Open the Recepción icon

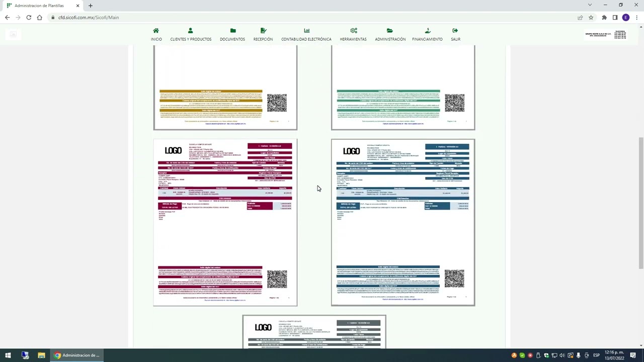(x=263, y=31)
